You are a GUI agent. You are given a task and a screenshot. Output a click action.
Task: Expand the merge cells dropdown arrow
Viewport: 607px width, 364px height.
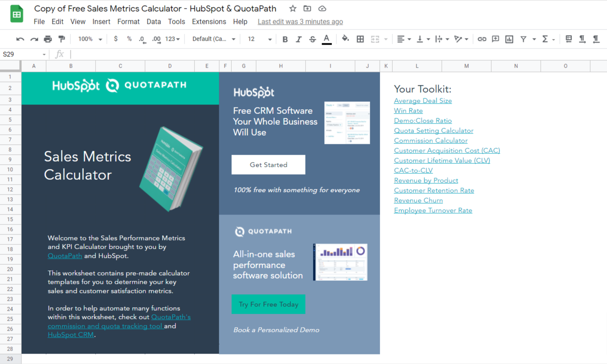386,39
